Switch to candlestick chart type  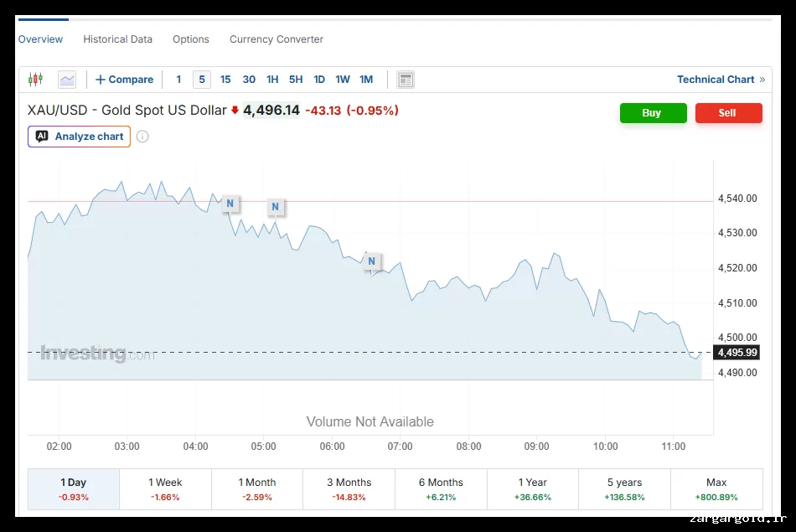click(x=35, y=80)
